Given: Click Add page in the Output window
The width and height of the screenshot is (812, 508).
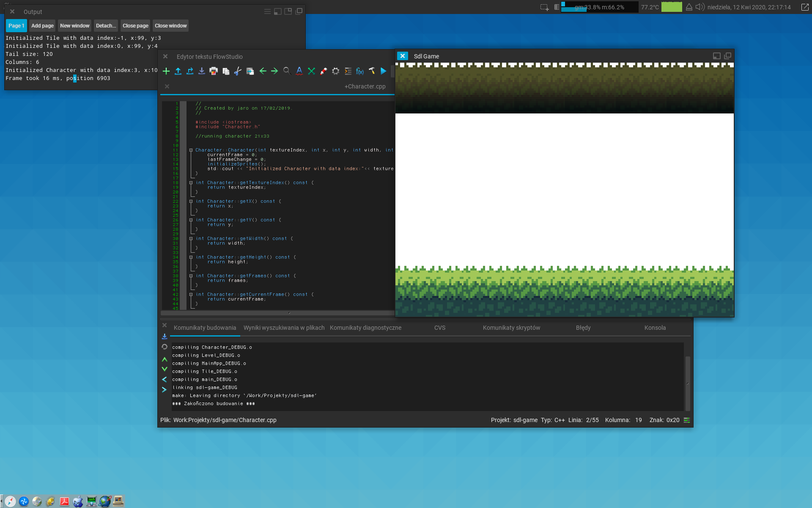Looking at the screenshot, I should point(42,25).
